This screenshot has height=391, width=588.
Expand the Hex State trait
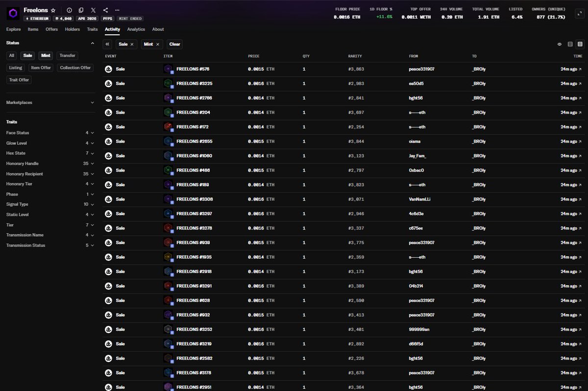pyautogui.click(x=50, y=153)
